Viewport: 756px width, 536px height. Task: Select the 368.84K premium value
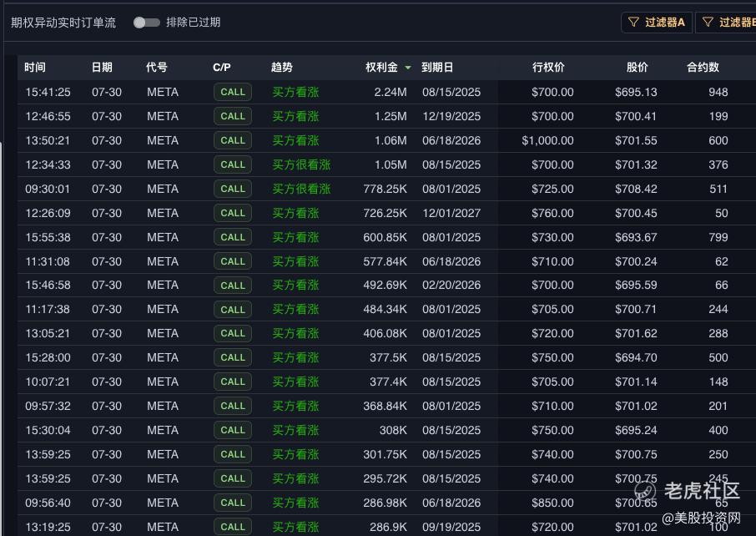pyautogui.click(x=385, y=406)
